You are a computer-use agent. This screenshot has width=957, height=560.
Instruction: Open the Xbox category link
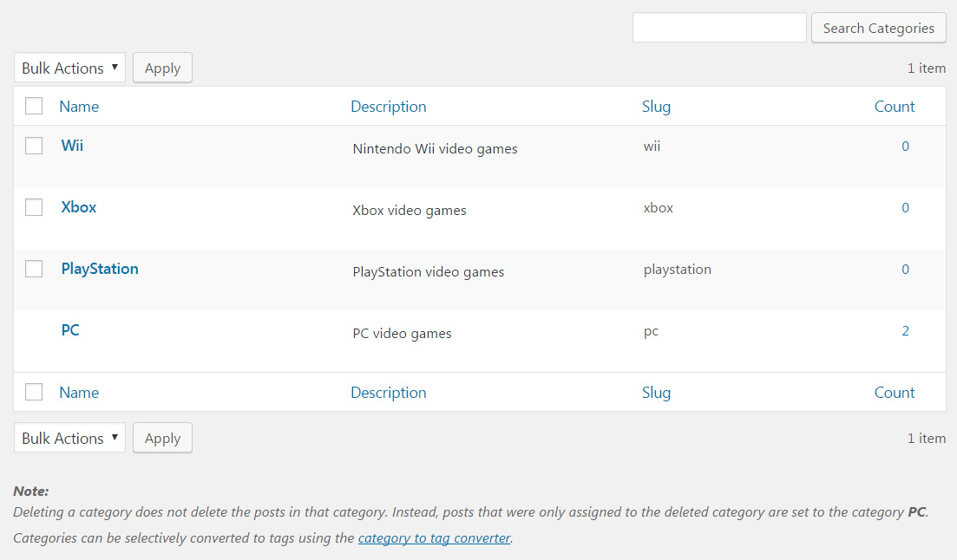[79, 207]
